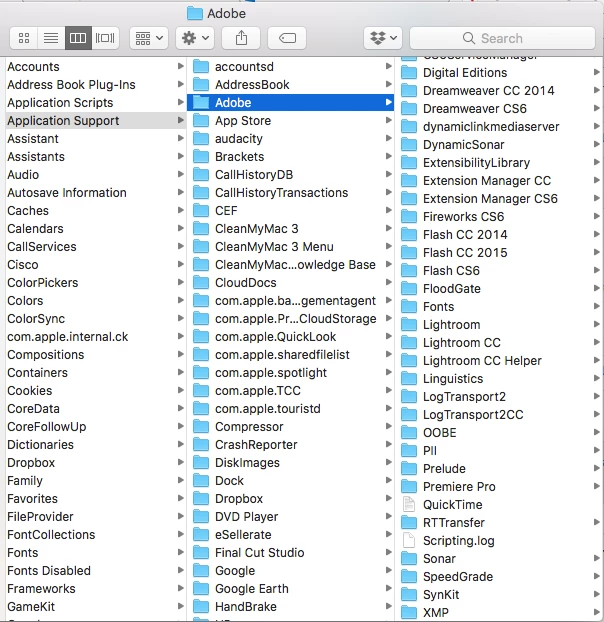604x622 pixels.
Task: Select the Dreamweaver CC 2014 folder icon
Action: (x=409, y=90)
